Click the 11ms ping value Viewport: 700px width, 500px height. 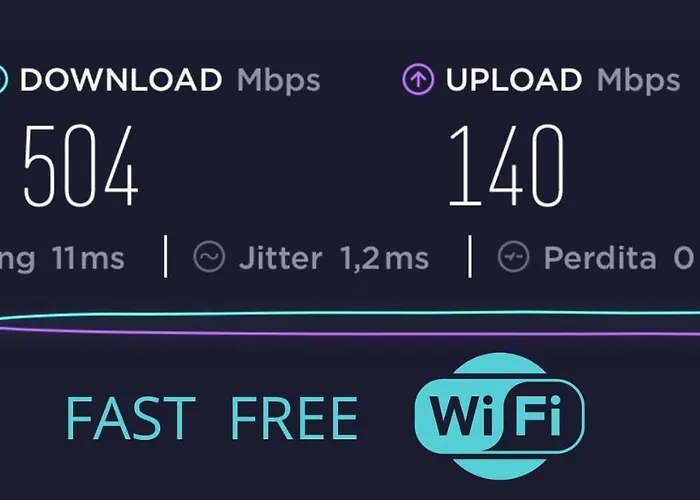tap(88, 258)
